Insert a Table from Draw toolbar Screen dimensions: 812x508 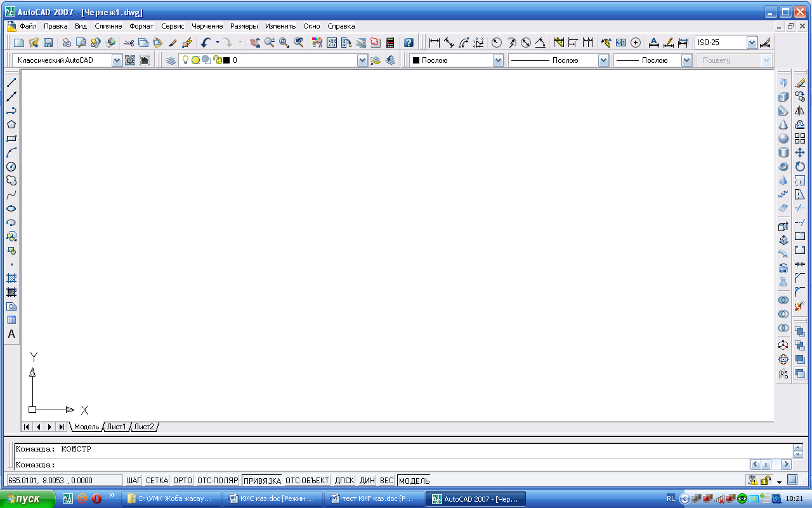pos(11,320)
